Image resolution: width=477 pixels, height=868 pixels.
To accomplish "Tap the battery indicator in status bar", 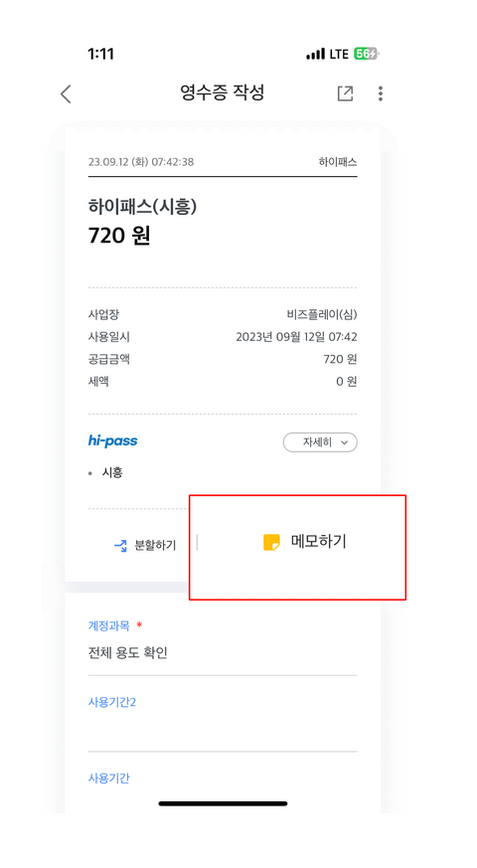I will (367, 55).
